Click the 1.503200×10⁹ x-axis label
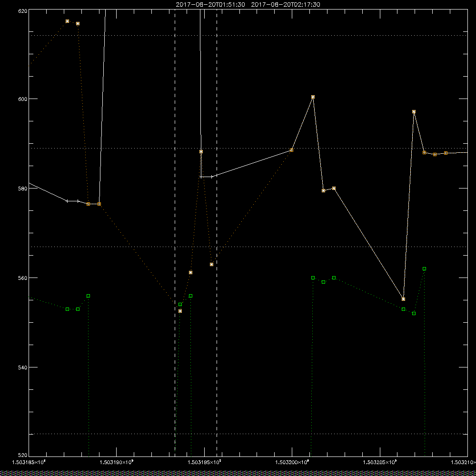Screen dimensions: 476x476 click(x=292, y=462)
